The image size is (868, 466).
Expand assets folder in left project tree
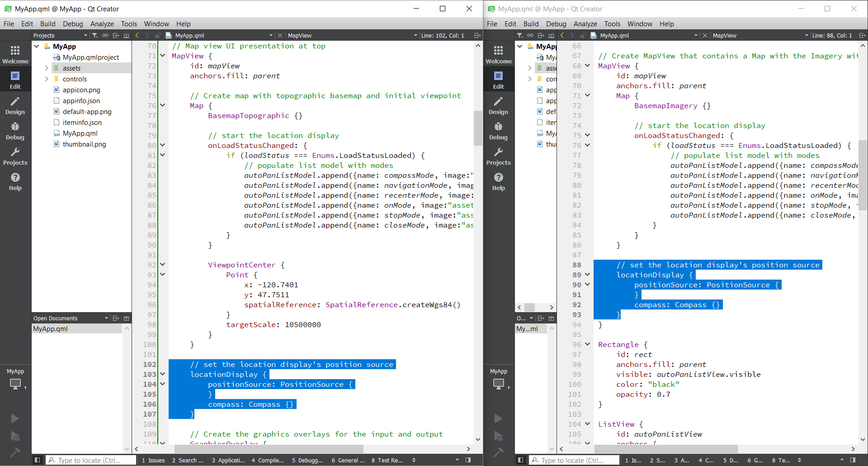click(x=46, y=68)
